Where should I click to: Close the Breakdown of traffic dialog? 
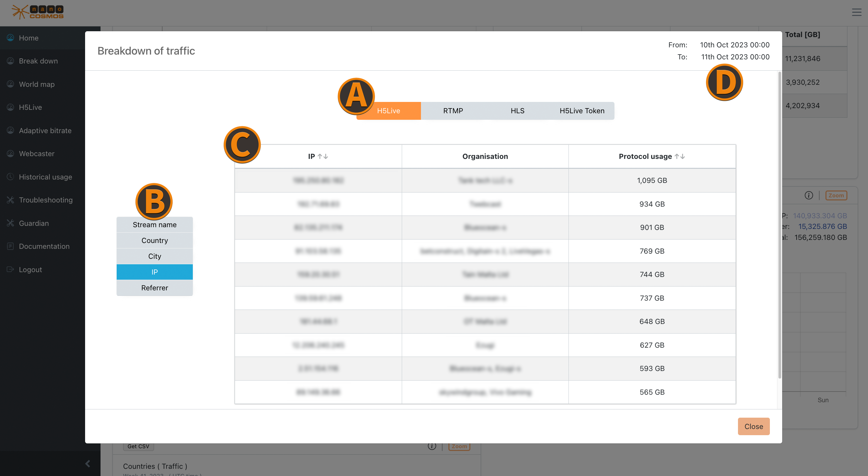tap(754, 426)
